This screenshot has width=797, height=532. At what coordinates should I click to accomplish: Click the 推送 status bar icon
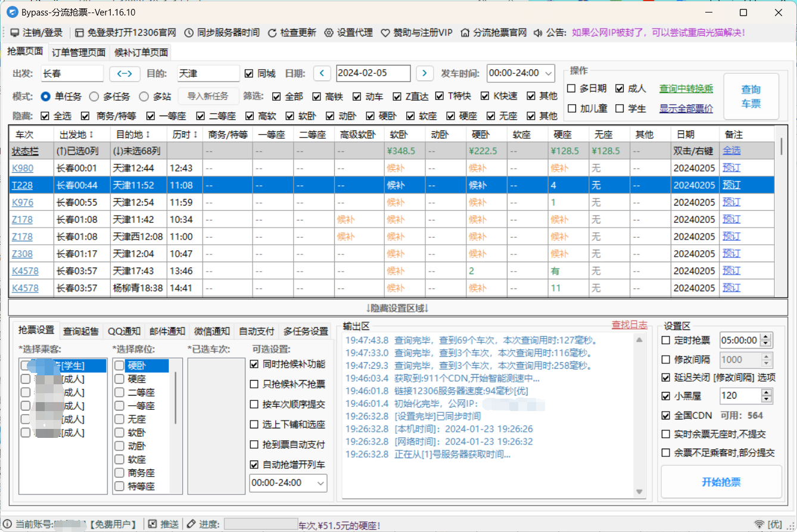pos(152,524)
